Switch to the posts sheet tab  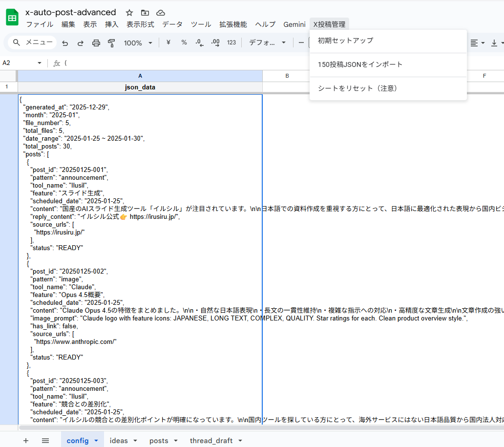[x=159, y=441]
